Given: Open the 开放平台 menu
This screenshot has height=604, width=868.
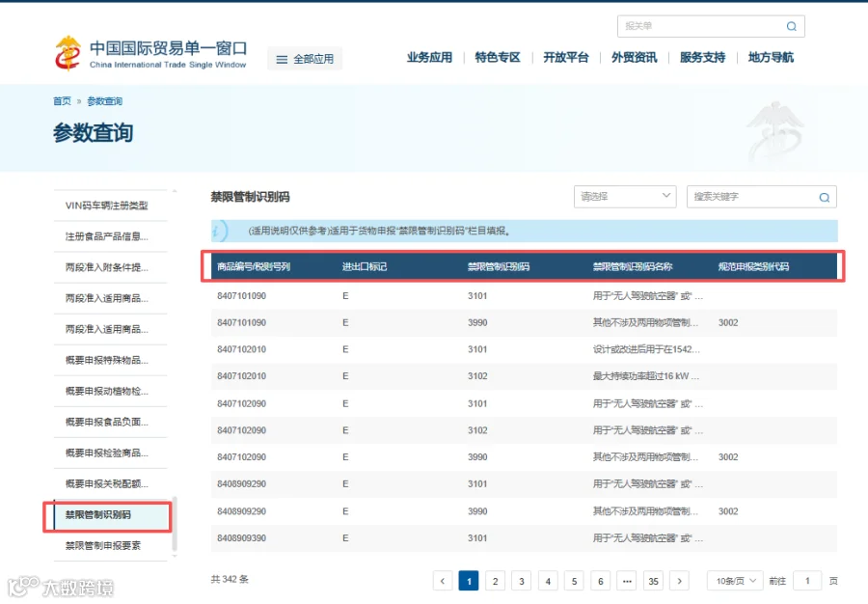Looking at the screenshot, I should 566,58.
